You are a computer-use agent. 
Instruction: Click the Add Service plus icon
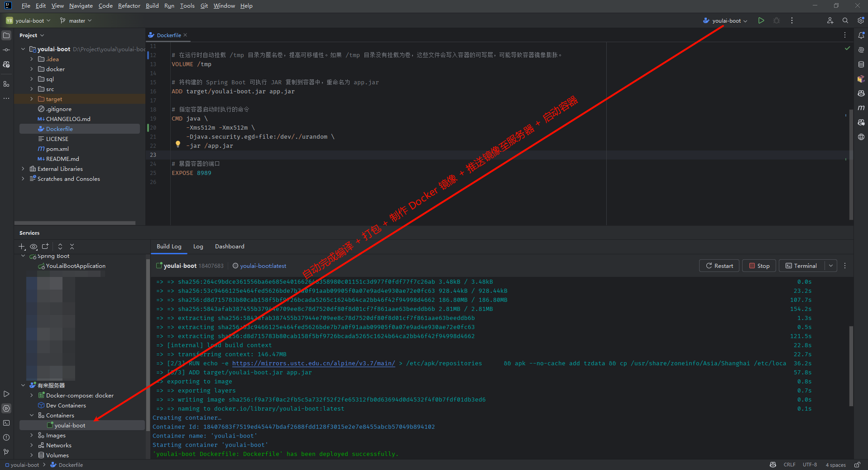(21, 247)
